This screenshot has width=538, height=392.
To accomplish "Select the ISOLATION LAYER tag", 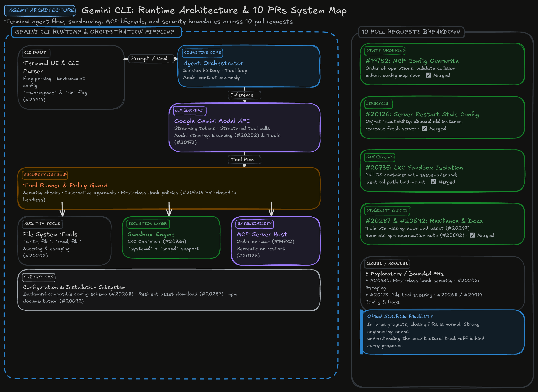I will [148, 224].
